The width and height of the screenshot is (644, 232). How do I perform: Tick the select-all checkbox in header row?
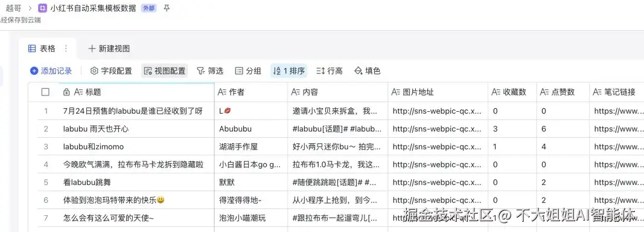pos(45,92)
